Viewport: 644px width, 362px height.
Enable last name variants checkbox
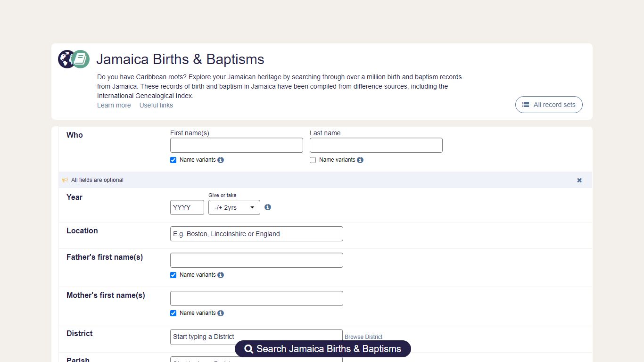click(x=313, y=160)
